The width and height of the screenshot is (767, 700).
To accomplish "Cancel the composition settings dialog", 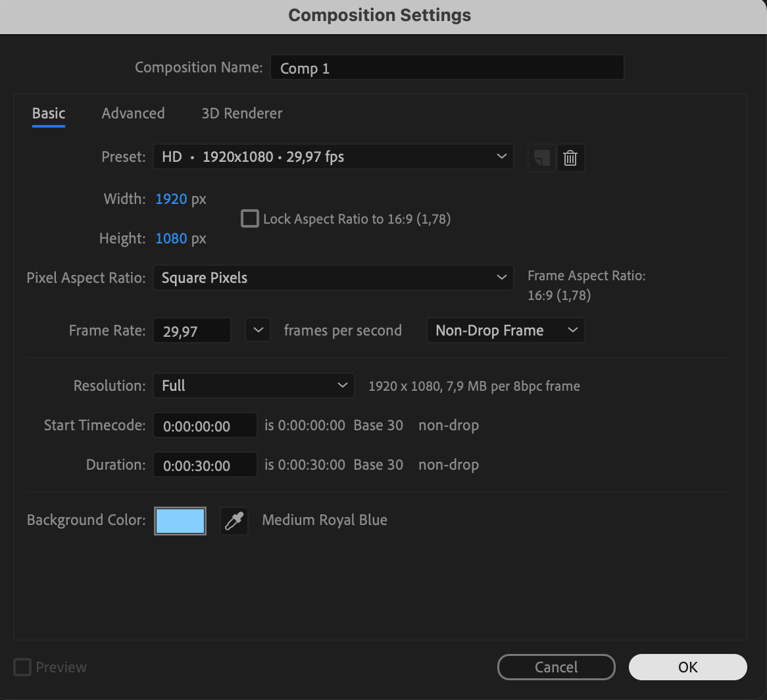I will (556, 667).
